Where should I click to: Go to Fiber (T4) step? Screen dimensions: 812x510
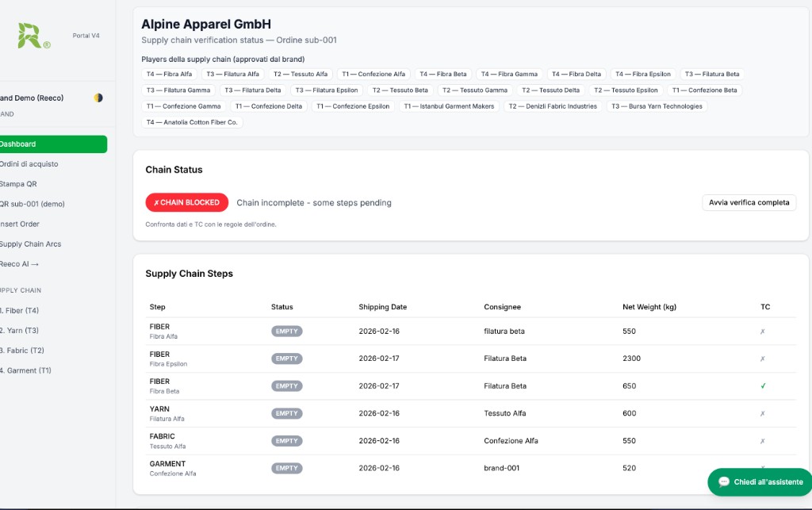[x=20, y=311]
